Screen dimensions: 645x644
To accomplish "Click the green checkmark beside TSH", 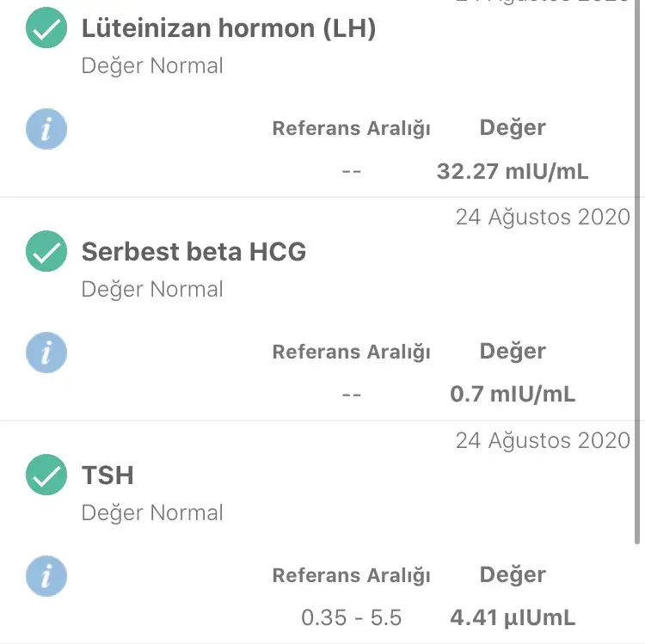I will click(x=46, y=475).
